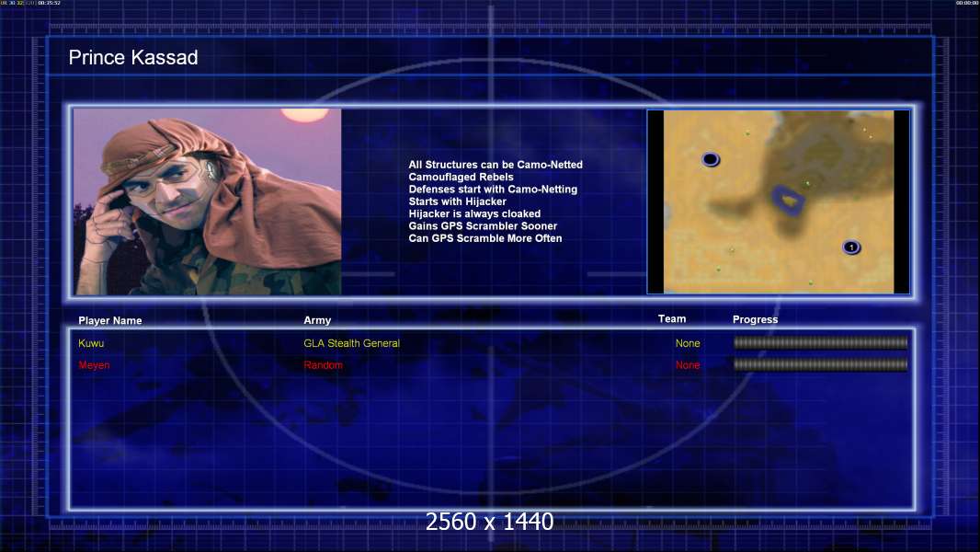
Task: Click 'Can GPS Scramble More Often' line
Action: coord(485,238)
